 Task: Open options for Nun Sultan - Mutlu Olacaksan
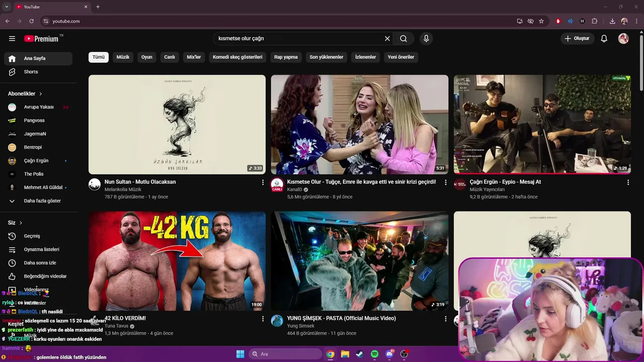coord(263,183)
